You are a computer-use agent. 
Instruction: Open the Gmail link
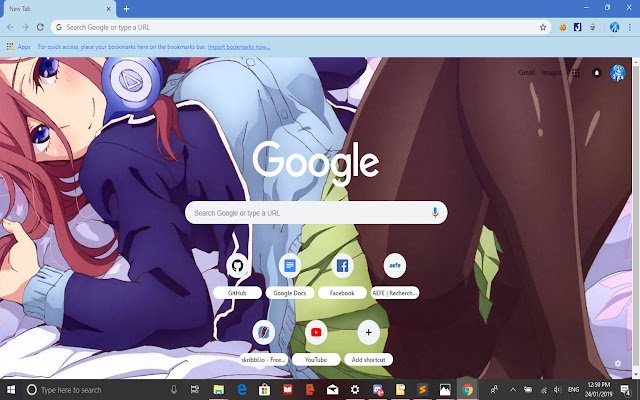point(527,73)
